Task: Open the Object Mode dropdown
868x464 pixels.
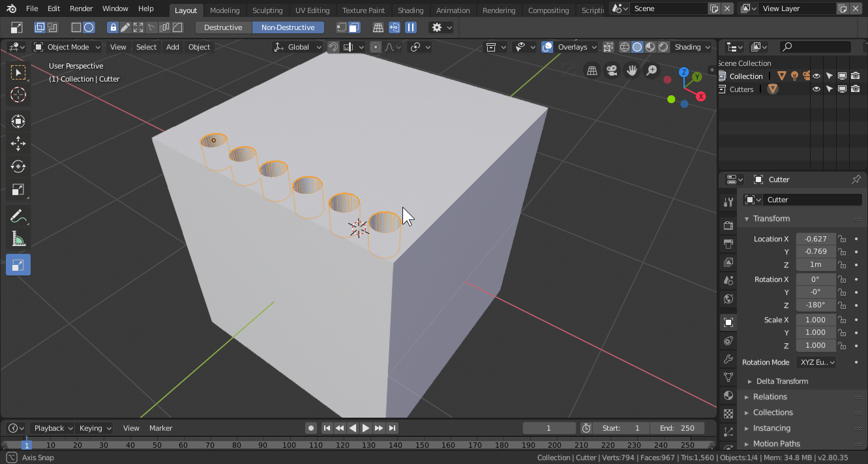Action: point(68,47)
